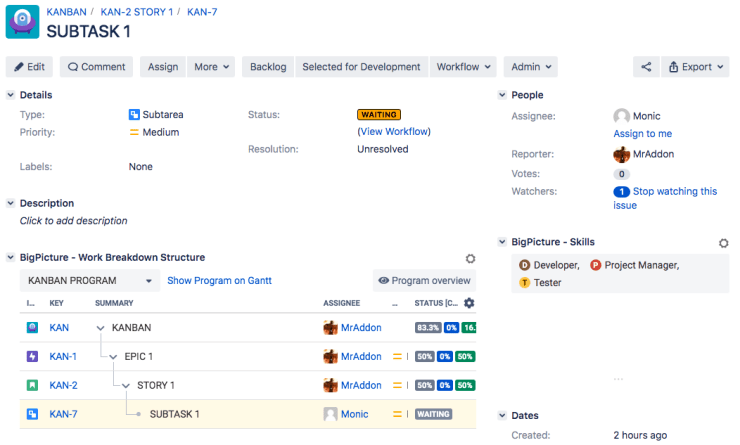This screenshot has height=445, width=740.
Task: Open the Work Breakdown Structure gear settings
Action: tap(470, 258)
